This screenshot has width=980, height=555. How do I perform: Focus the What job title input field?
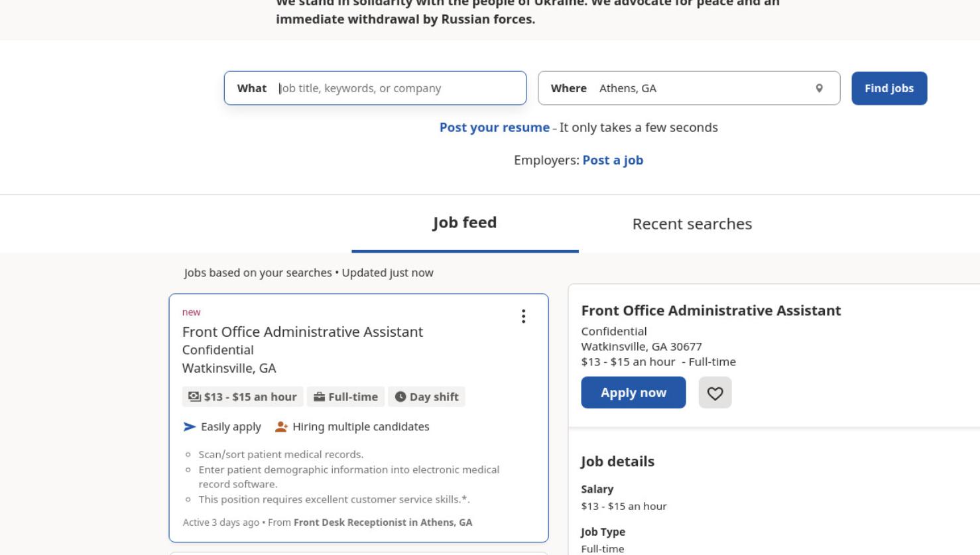pyautogui.click(x=375, y=88)
